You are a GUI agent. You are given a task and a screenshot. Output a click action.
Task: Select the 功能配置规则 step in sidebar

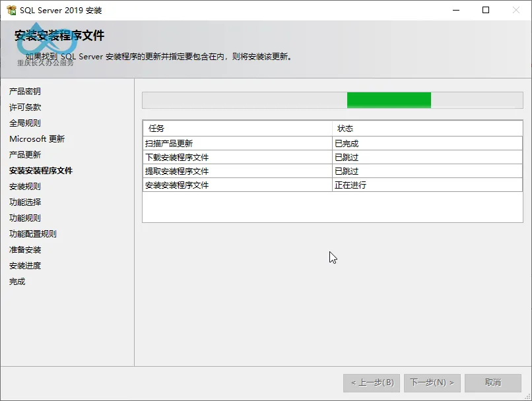pos(32,234)
